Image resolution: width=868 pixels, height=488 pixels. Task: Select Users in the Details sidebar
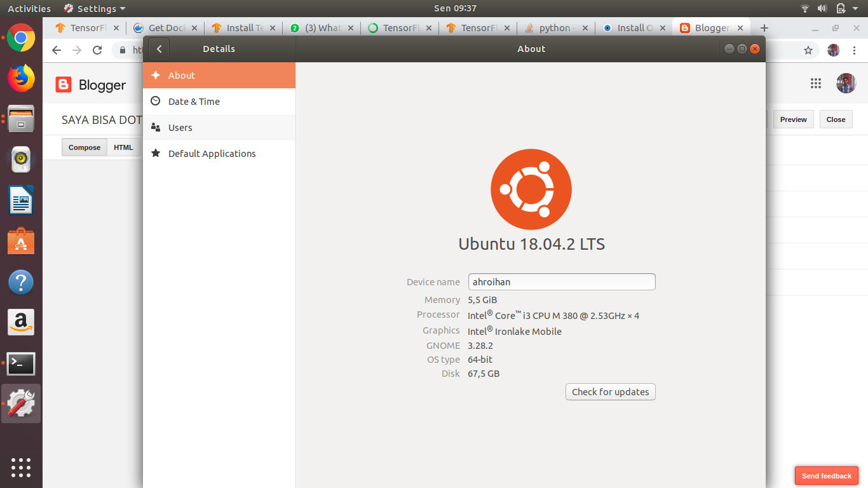click(x=180, y=127)
